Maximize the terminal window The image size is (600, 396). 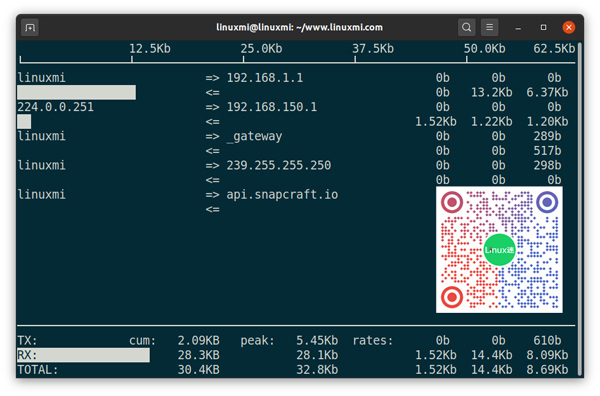click(543, 28)
